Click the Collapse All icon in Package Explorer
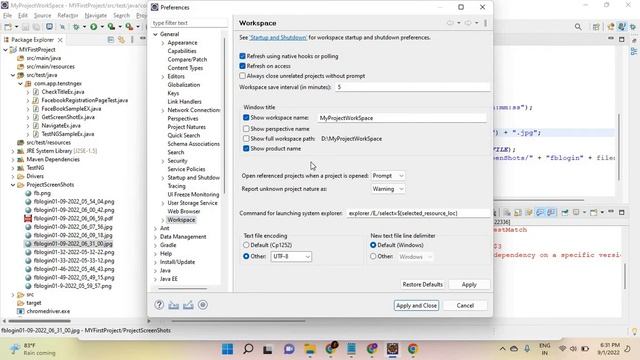 (x=111, y=40)
